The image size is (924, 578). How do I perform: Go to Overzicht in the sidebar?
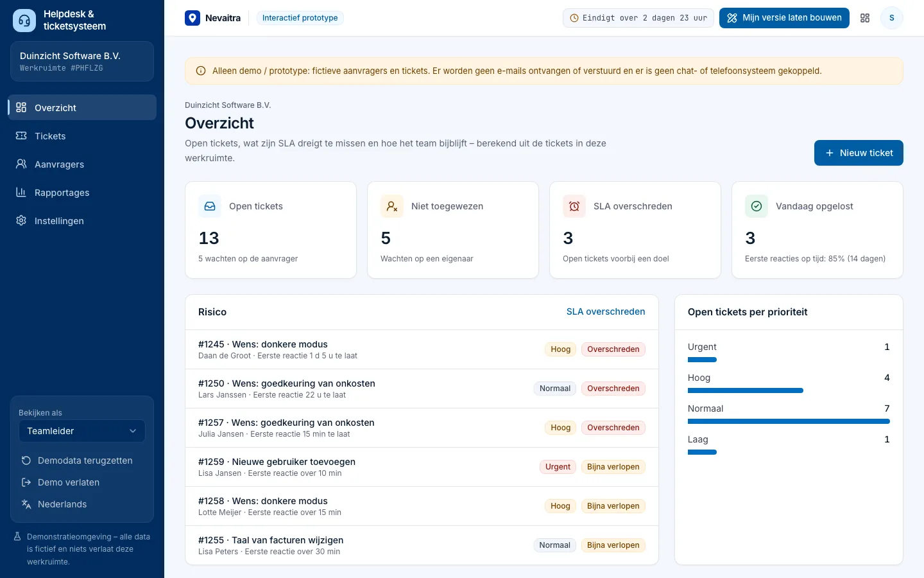(82, 107)
